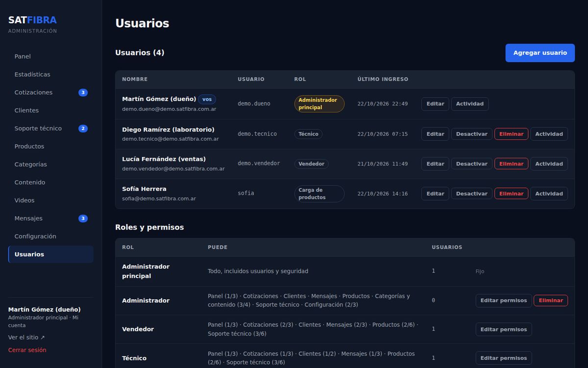Delete the user Sofía Herrera
The height and width of the screenshot is (368, 588).
512,194
